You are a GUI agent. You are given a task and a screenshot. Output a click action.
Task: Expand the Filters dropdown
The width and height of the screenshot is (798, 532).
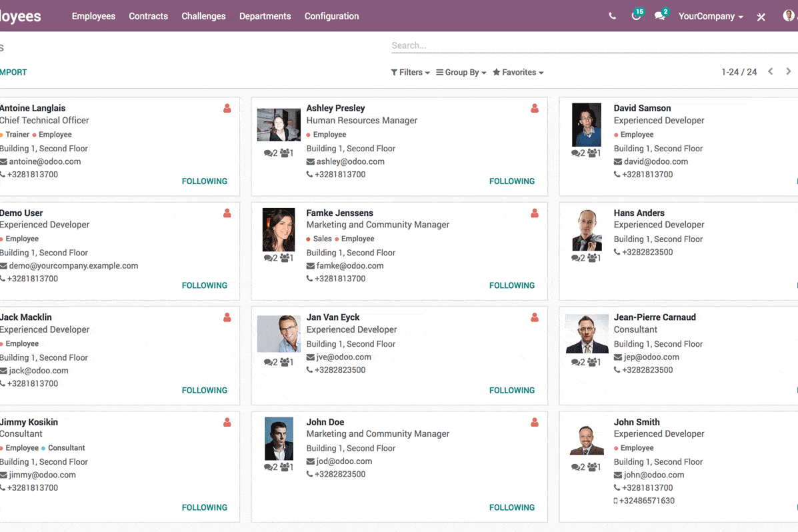410,72
